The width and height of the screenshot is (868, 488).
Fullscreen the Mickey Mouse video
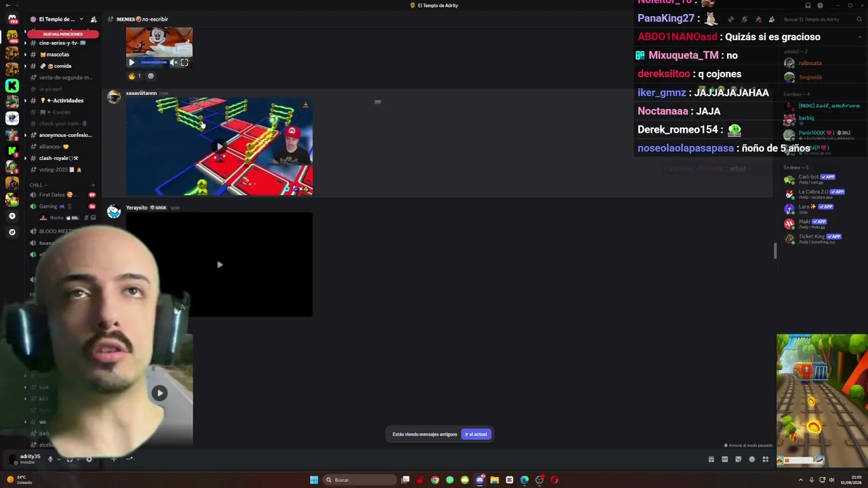[184, 62]
